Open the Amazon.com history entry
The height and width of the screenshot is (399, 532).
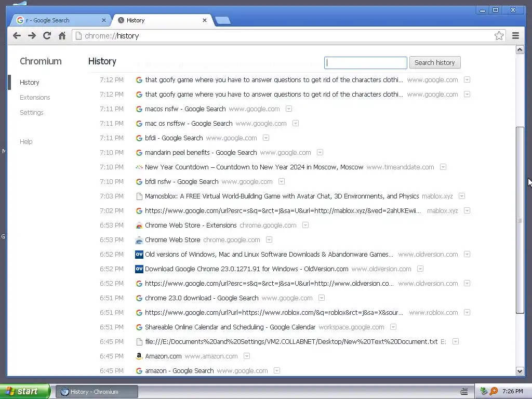tap(163, 356)
